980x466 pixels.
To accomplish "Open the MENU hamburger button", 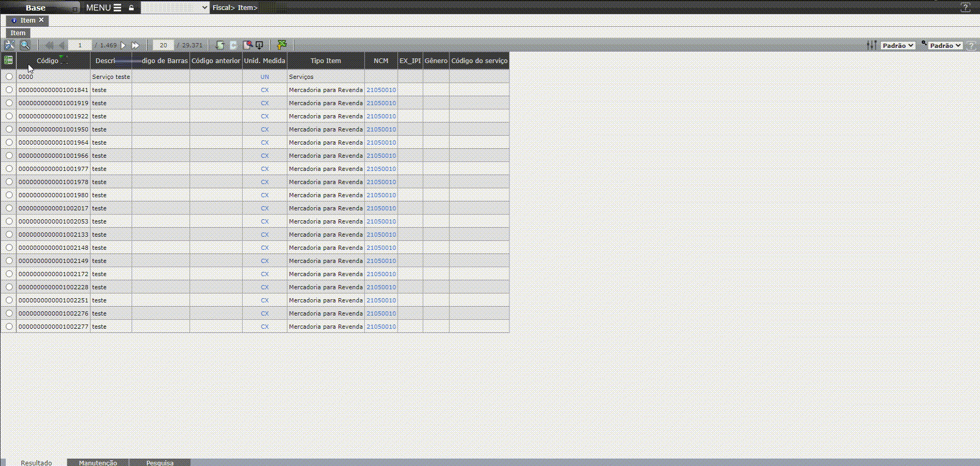I will (x=104, y=8).
